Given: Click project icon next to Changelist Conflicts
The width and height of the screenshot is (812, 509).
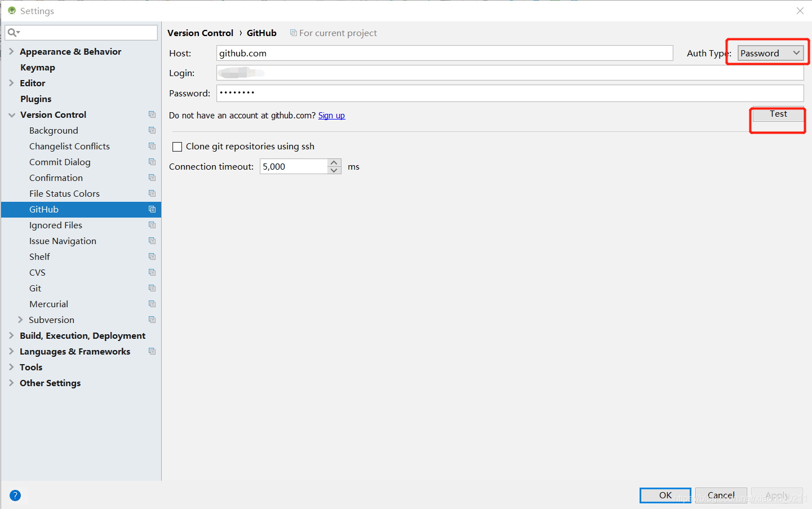Looking at the screenshot, I should [152, 146].
